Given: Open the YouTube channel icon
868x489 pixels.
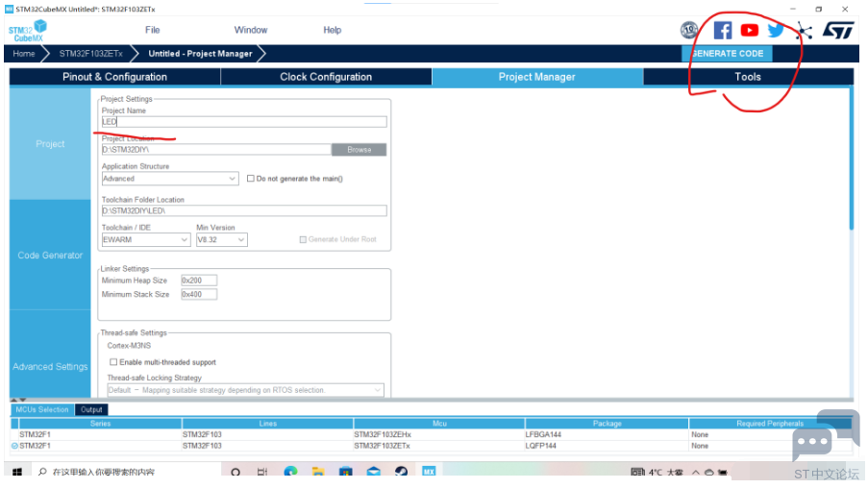Looking at the screenshot, I should tap(750, 31).
